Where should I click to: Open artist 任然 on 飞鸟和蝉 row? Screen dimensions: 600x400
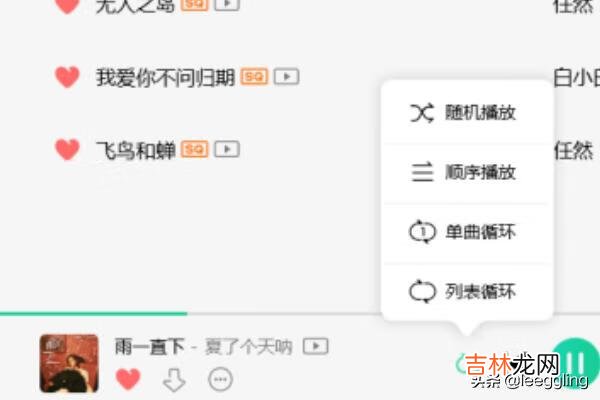573,150
